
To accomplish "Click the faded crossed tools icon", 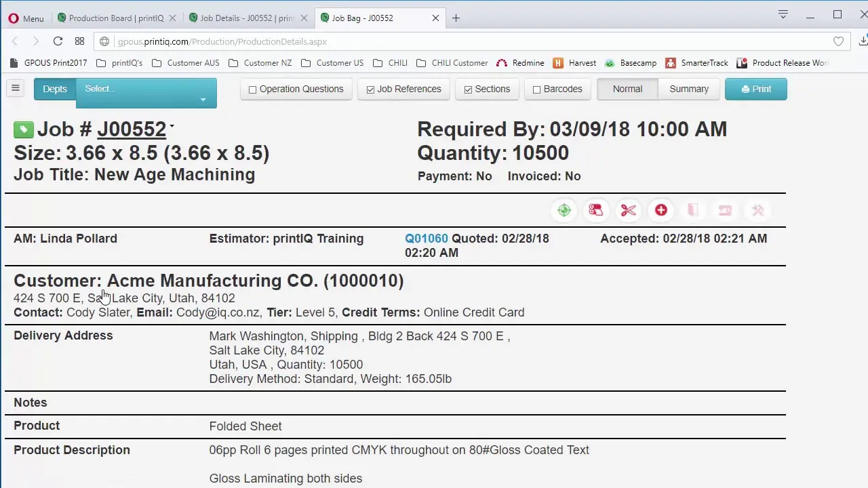I will point(758,211).
